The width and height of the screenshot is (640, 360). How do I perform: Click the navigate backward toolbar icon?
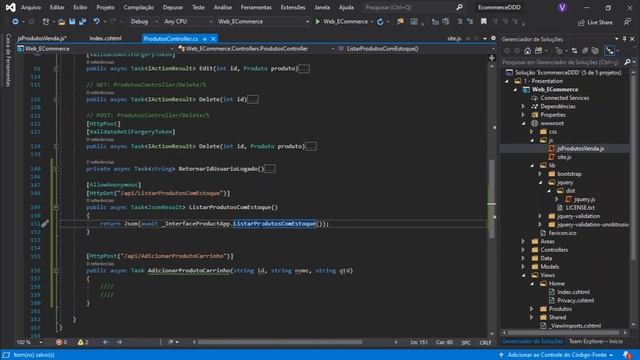[15, 22]
